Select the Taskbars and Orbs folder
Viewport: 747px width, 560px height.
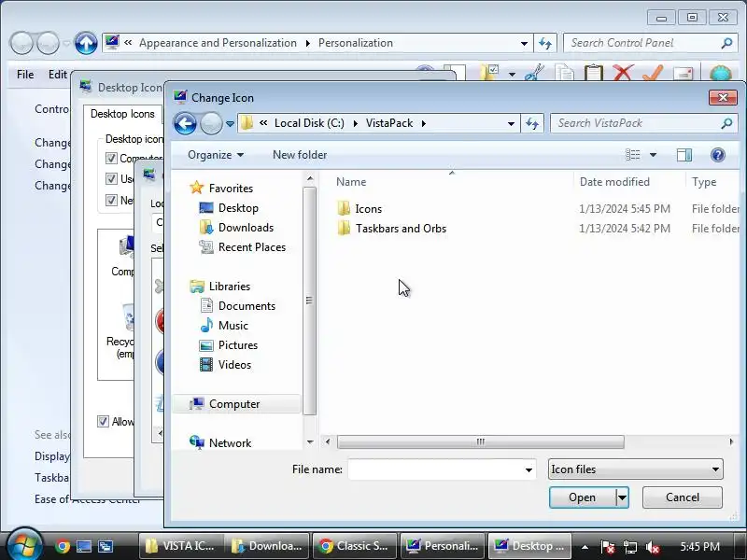pyautogui.click(x=391, y=229)
